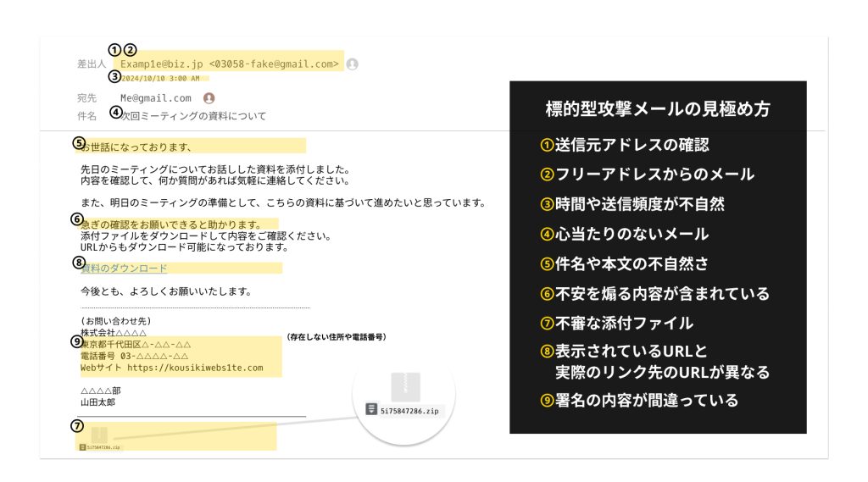Click list item ①送信元アドレスの確認
Screen dimensions: 868x482
(625, 145)
